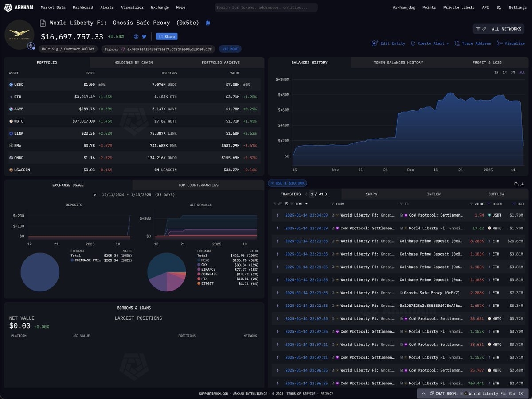Open the exchange usage date range selector
This screenshot has height=399, width=532.
(x=133, y=194)
